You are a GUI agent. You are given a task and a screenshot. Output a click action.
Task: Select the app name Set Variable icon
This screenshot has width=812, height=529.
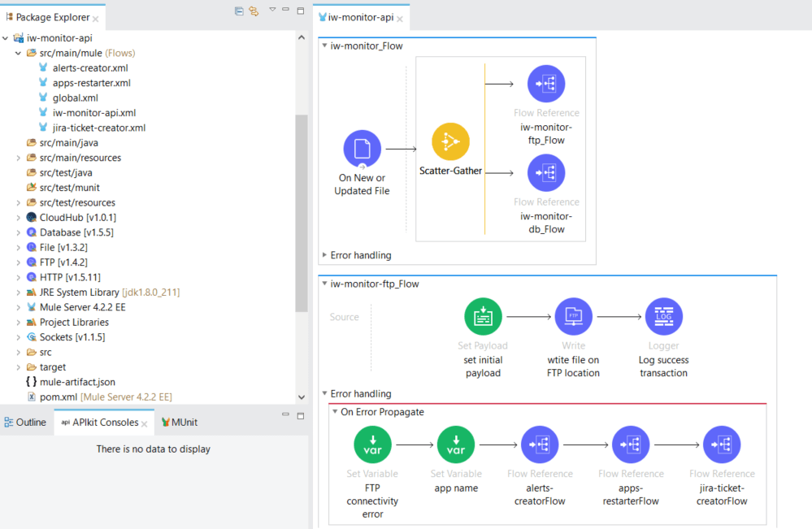point(456,444)
